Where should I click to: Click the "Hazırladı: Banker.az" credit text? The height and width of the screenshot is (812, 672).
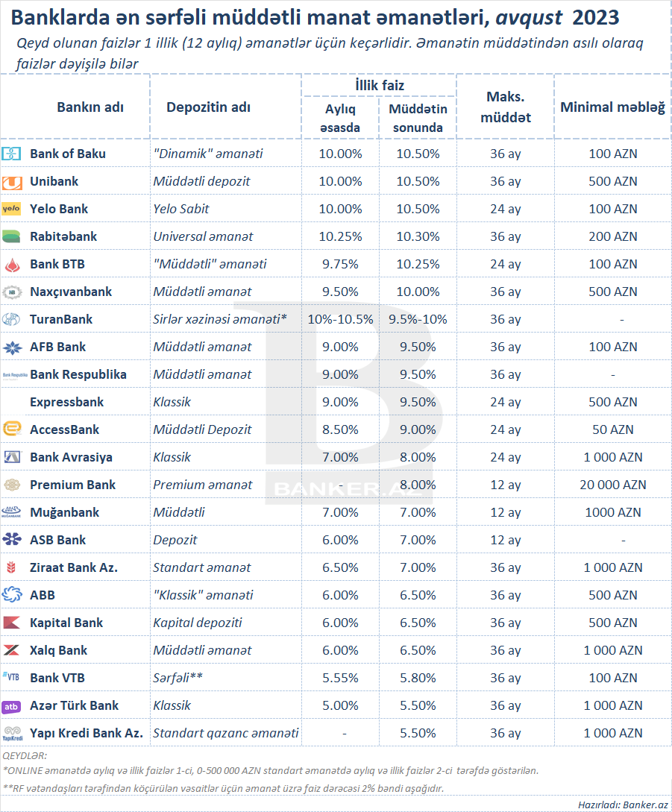pos(623,805)
